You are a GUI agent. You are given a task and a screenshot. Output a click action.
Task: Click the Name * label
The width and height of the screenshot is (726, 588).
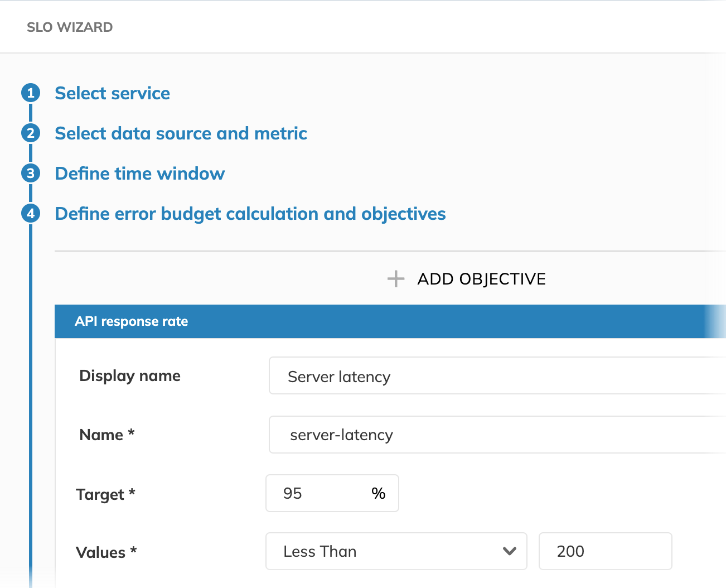tap(107, 435)
